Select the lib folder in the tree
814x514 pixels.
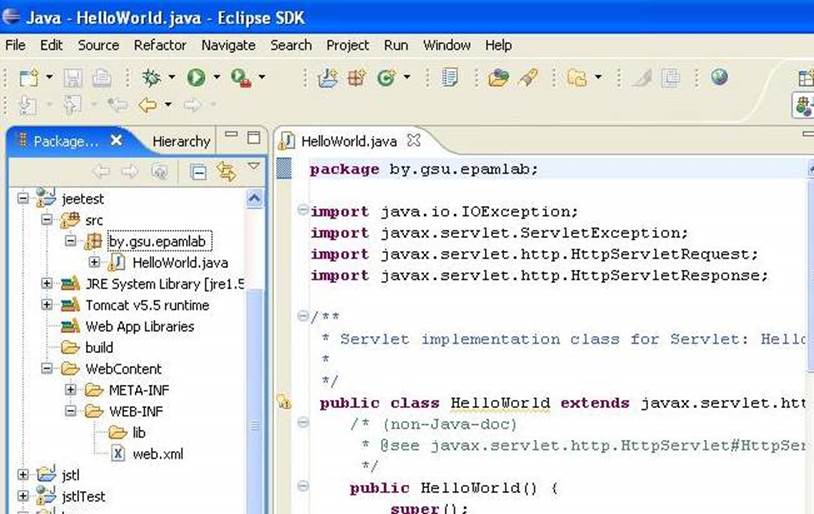[139, 433]
